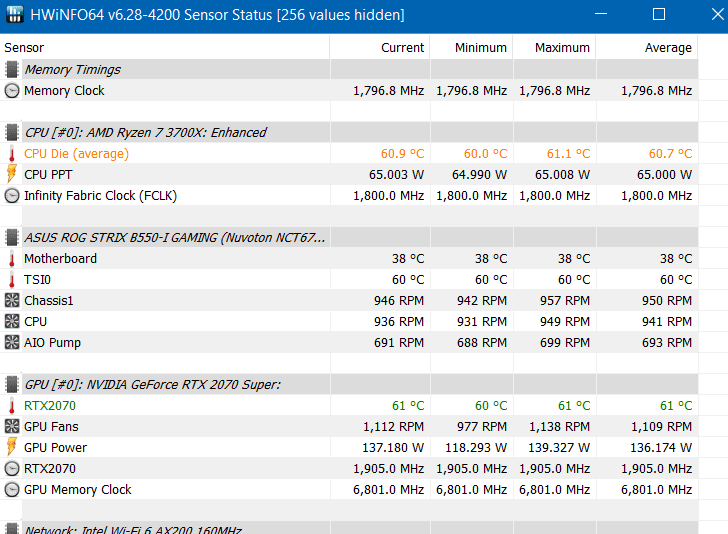Image resolution: width=728 pixels, height=534 pixels.
Task: Click the CPU fan icon
Action: click(x=12, y=321)
